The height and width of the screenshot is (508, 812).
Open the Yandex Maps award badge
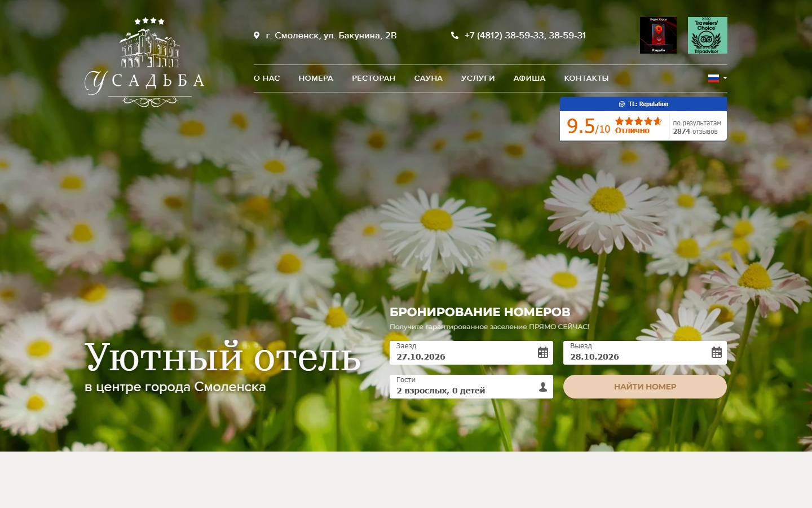point(658,35)
